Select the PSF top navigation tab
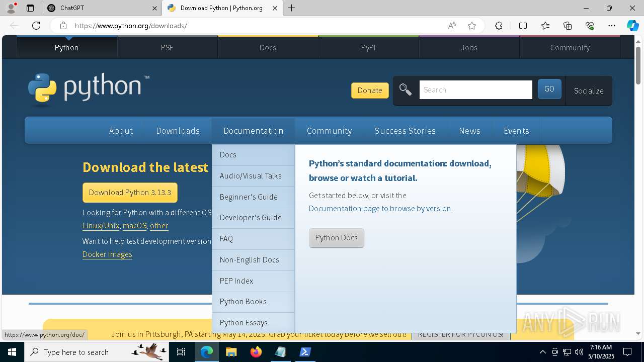The height and width of the screenshot is (362, 644). [x=167, y=47]
